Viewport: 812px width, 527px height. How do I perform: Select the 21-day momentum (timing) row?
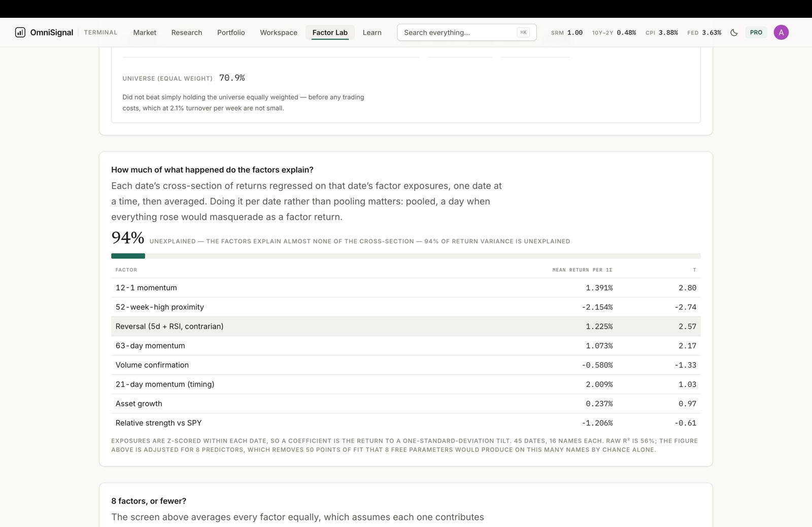[x=406, y=384]
